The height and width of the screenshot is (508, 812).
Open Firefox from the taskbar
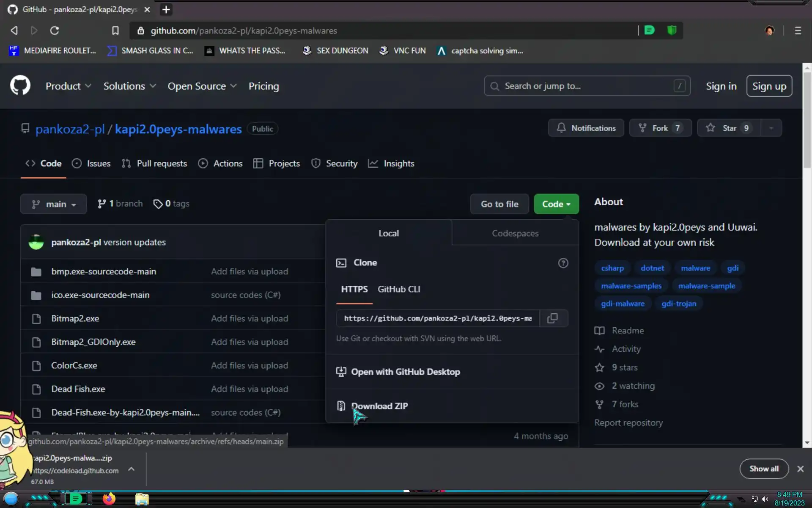109,499
